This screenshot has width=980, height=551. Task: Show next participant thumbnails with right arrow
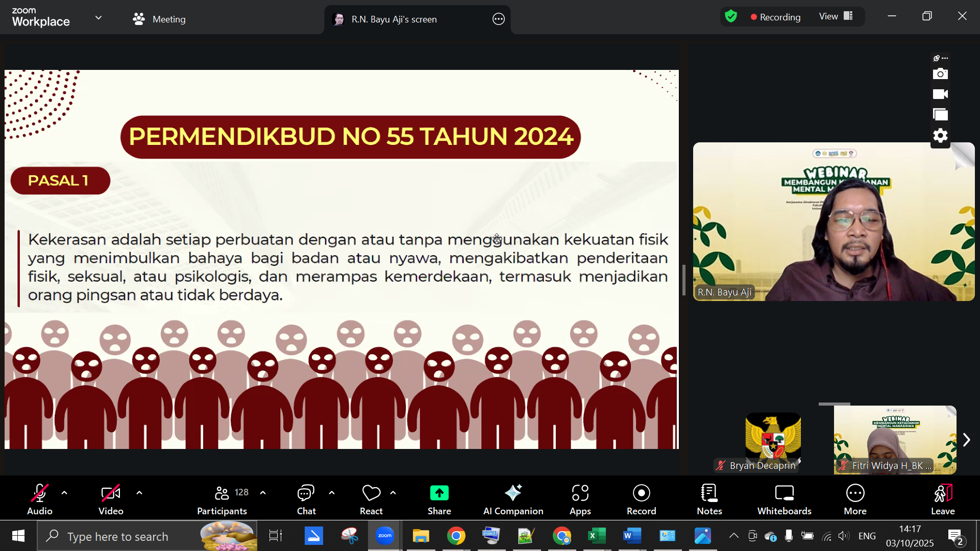(966, 440)
